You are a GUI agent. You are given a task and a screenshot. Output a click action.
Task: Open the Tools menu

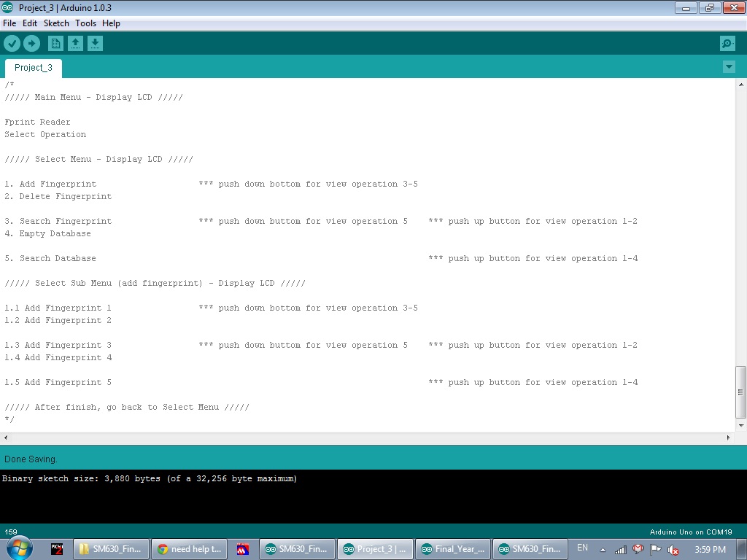[86, 23]
